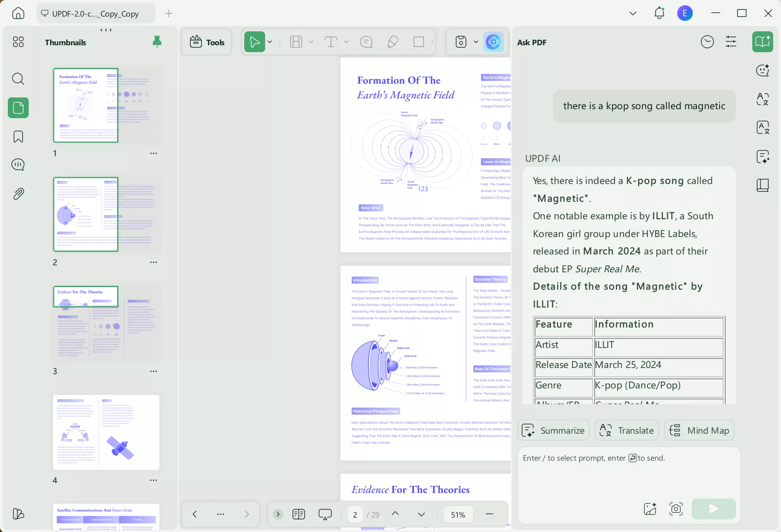Open the Bookmarks panel icon
The width and height of the screenshot is (781, 532).
point(18,137)
